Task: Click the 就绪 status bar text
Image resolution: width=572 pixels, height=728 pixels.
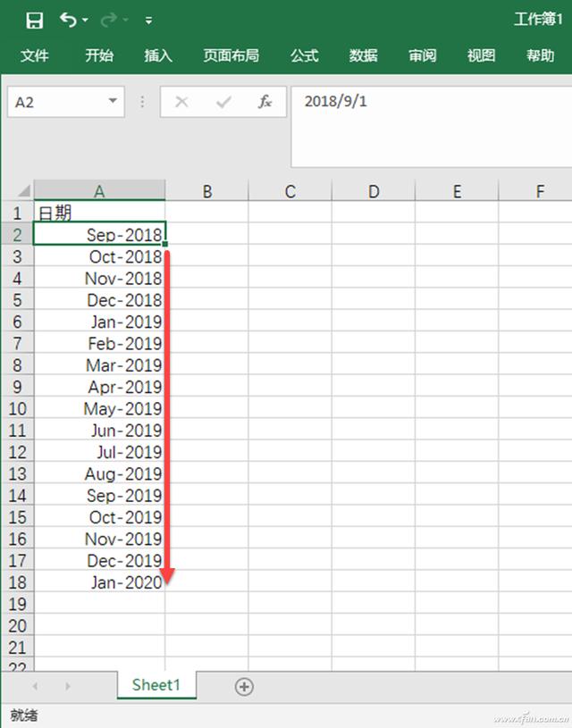Action: click(x=24, y=715)
